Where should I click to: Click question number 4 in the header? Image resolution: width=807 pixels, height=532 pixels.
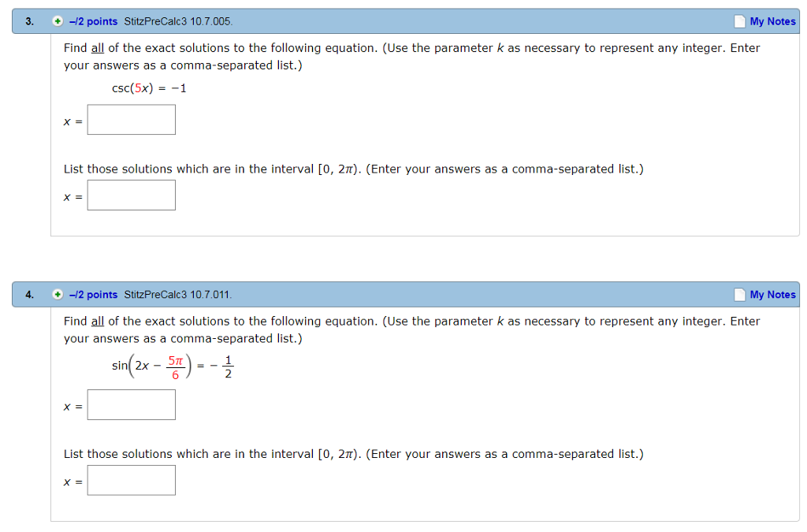pyautogui.click(x=29, y=295)
